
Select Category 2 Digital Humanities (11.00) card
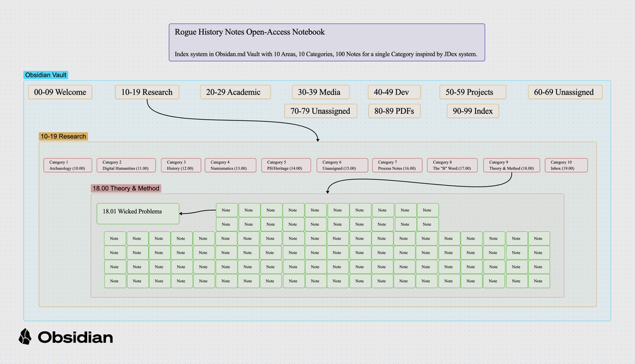126,165
